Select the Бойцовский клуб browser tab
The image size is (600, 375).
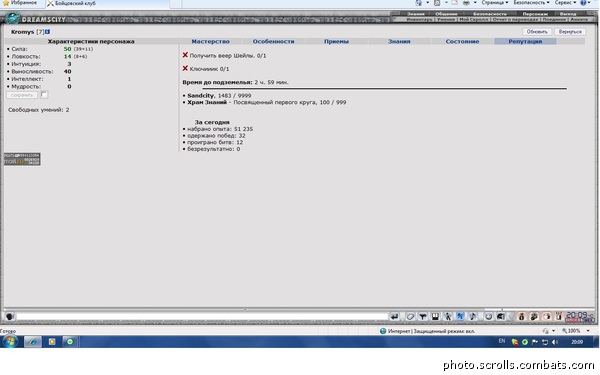point(107,3)
